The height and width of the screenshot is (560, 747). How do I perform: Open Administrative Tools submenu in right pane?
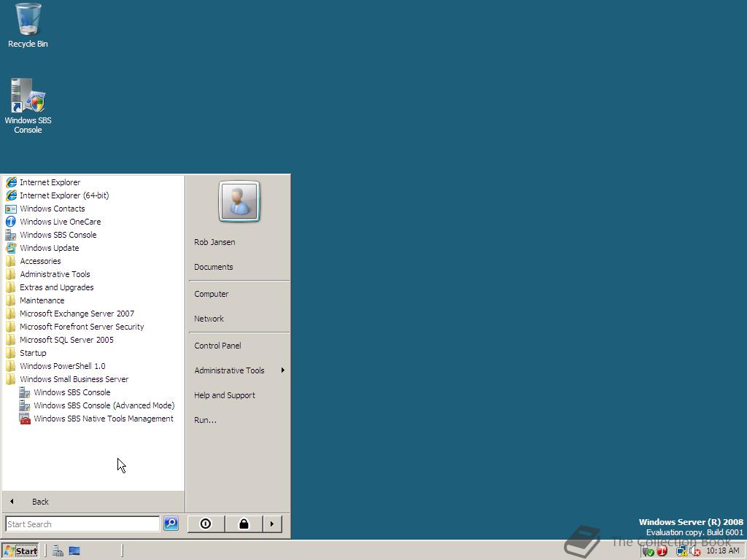pyautogui.click(x=239, y=370)
